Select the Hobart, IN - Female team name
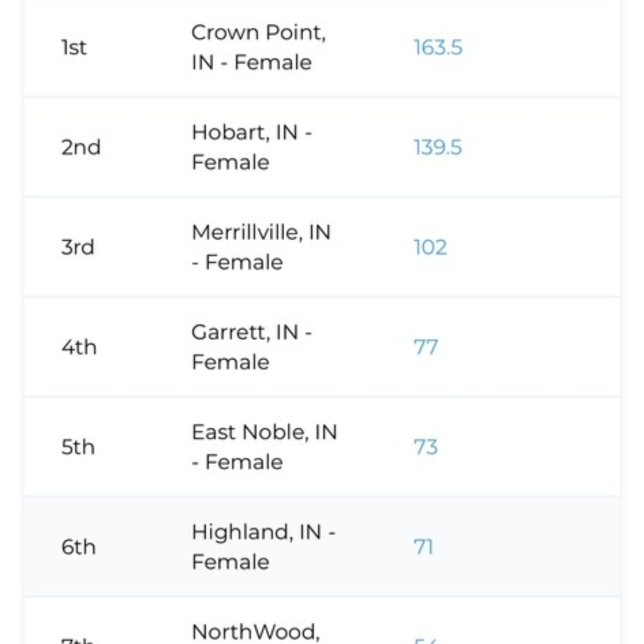This screenshot has height=644, width=644. (x=252, y=148)
